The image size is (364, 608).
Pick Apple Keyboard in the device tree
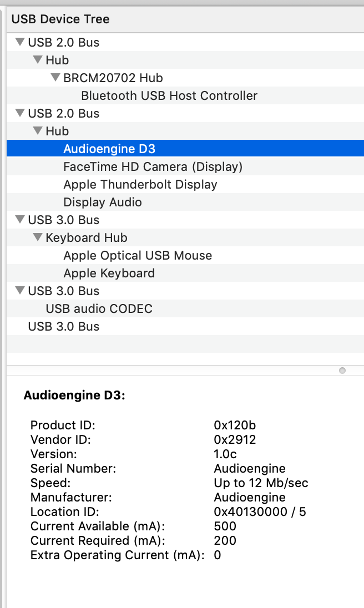109,273
